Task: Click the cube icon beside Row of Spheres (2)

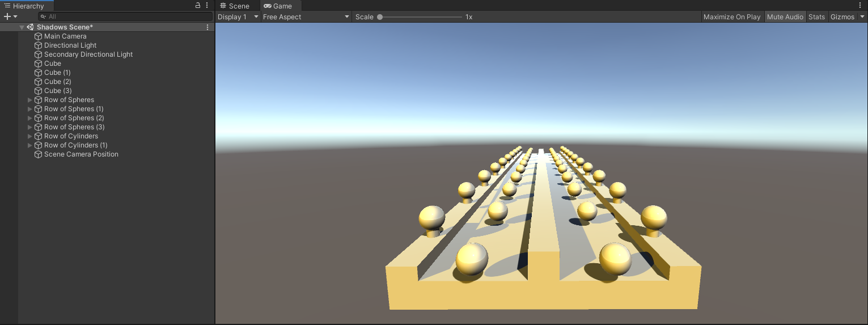Action: point(39,118)
